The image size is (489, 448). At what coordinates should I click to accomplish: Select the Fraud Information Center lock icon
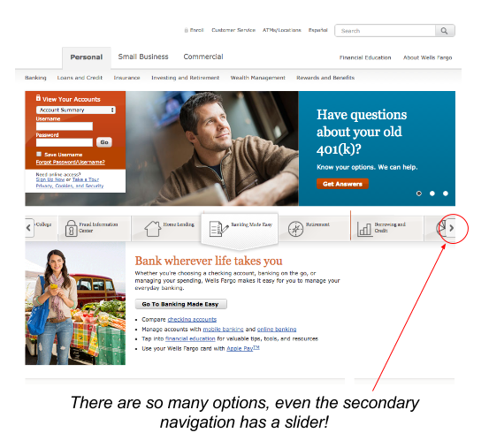[71, 228]
